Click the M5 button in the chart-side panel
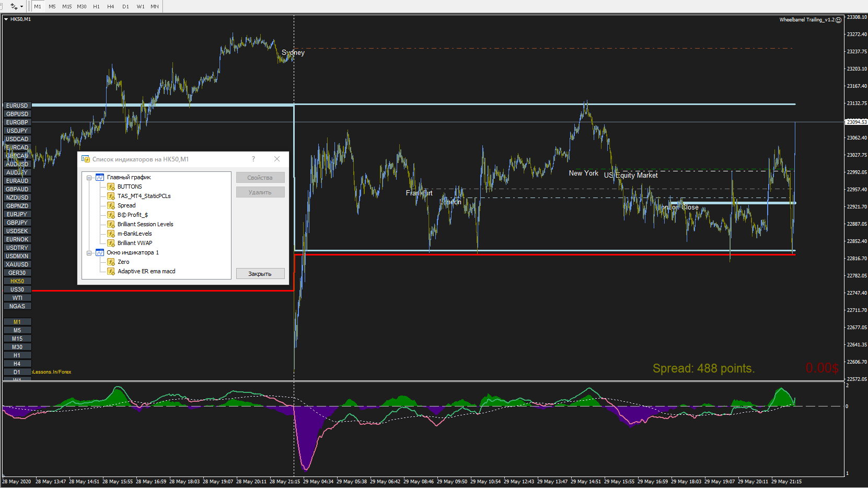868x488 pixels. click(x=17, y=330)
